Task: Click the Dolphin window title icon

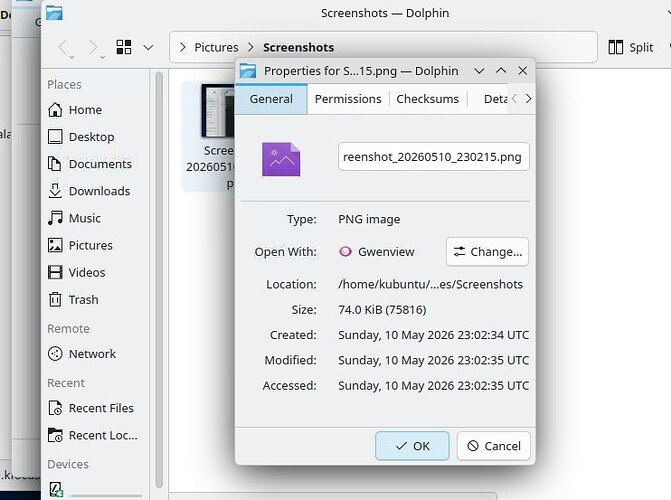Action: 54,12
